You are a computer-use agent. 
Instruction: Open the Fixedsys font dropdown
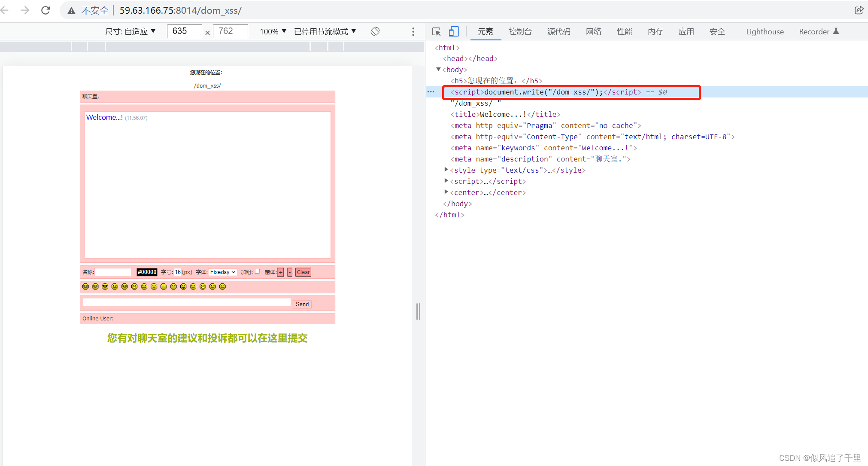click(x=223, y=272)
